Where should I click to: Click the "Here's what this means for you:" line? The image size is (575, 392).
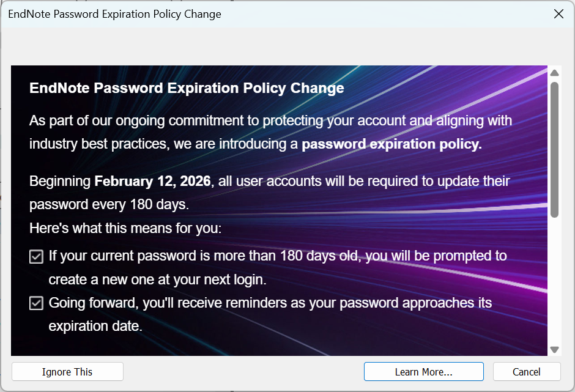[125, 229]
